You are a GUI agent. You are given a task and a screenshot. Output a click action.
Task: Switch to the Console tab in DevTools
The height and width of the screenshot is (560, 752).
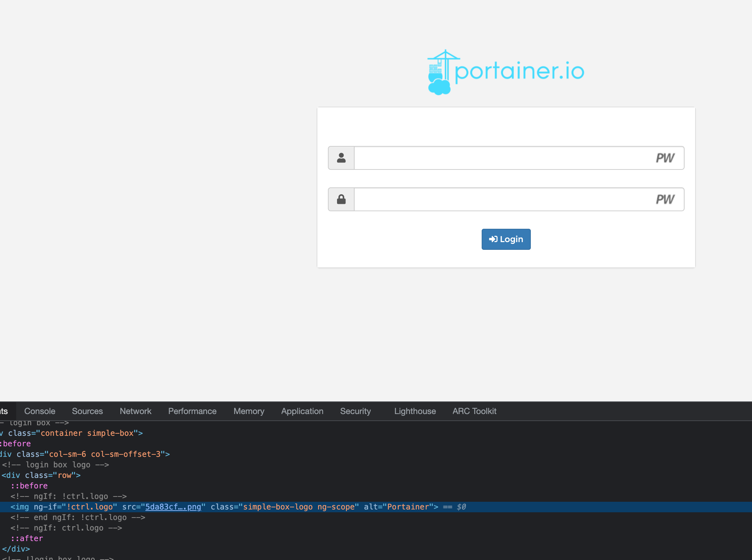39,411
